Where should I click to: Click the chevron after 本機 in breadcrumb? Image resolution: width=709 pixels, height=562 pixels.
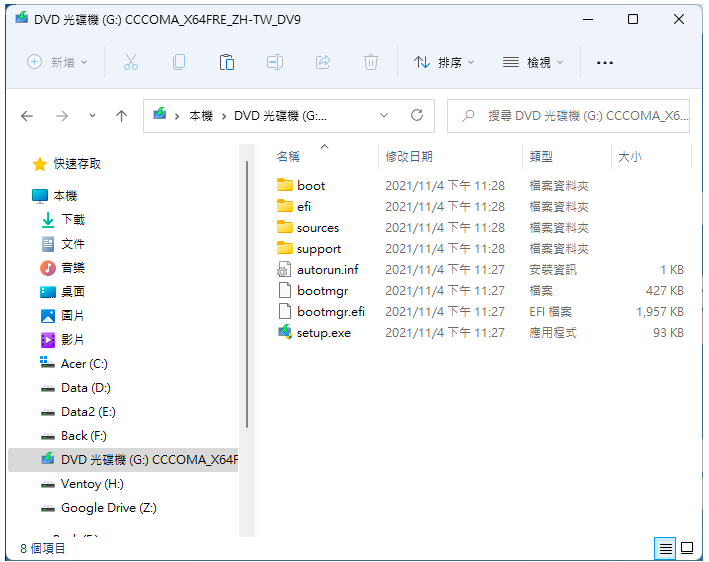click(224, 117)
